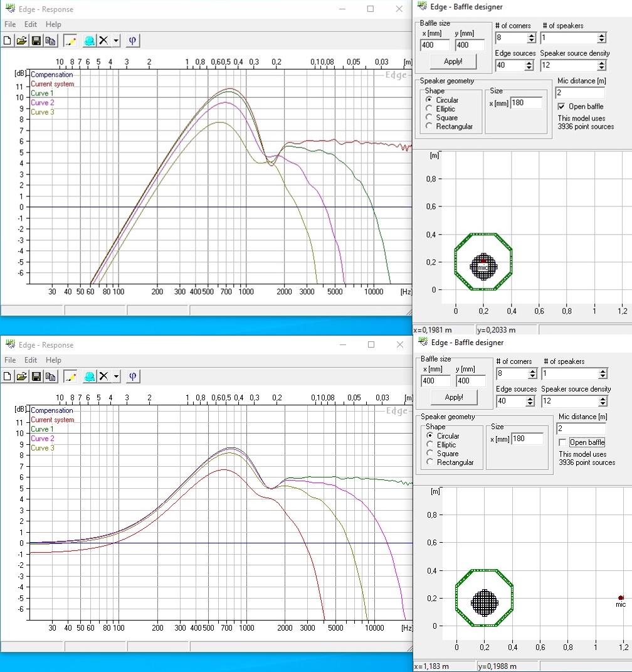The image size is (632, 672).
Task: Click speaker Size x [mm] field, lower designer
Action: point(527,439)
